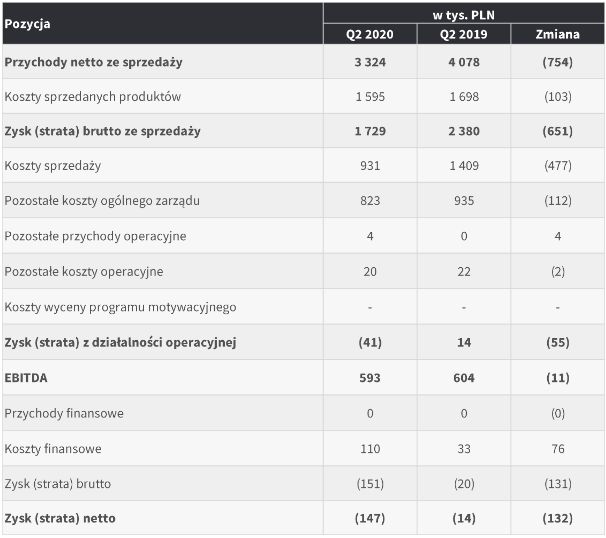The image size is (606, 538).
Task: Click the 'Pozostałe koszty ogólnego zarządu' label
Action: pos(102,201)
